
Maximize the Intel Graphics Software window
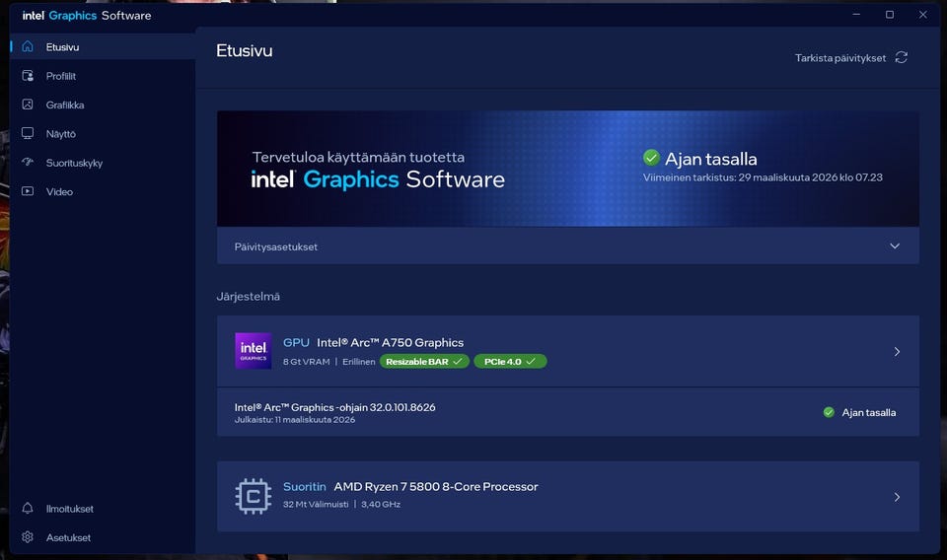[890, 15]
